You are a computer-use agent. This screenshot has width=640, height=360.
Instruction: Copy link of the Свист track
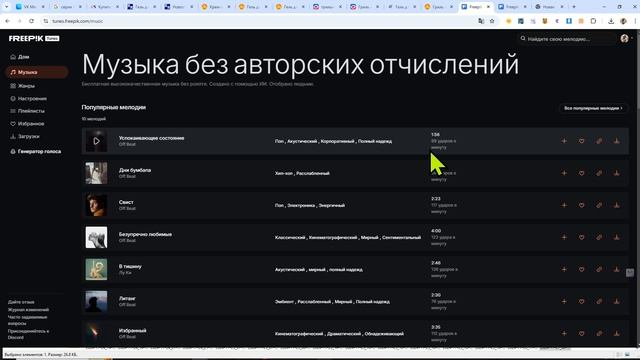click(x=599, y=205)
